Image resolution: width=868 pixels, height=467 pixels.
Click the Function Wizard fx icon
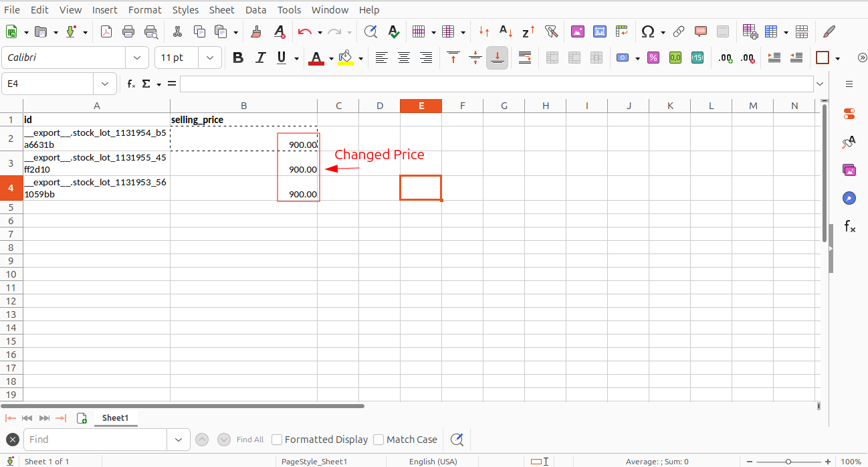click(132, 84)
